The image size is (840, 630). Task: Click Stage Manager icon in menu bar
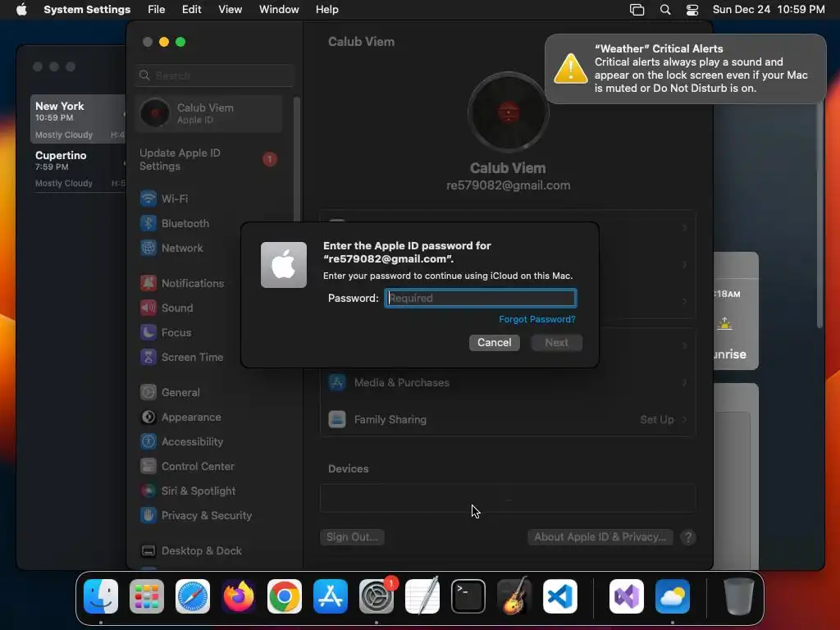coord(637,10)
